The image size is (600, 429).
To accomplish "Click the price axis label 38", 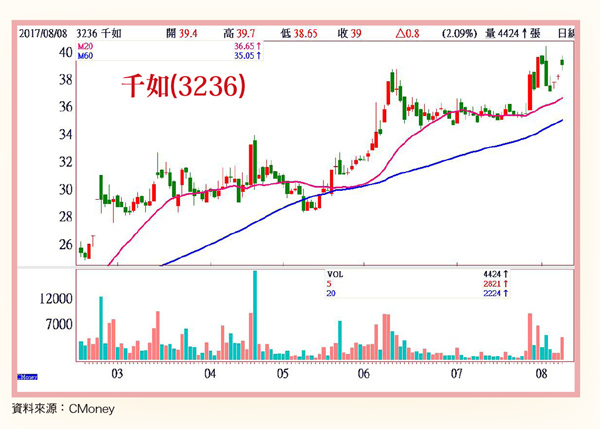I will 65,80.
